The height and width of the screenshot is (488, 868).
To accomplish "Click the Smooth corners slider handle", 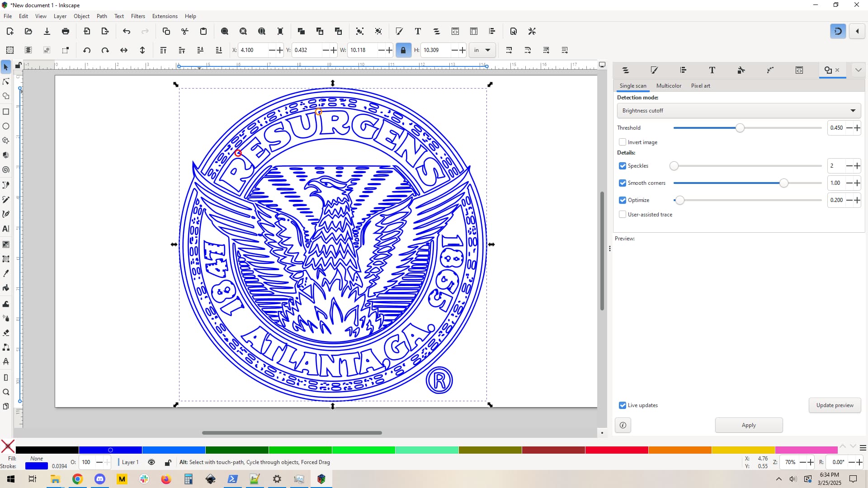I will 783,183.
